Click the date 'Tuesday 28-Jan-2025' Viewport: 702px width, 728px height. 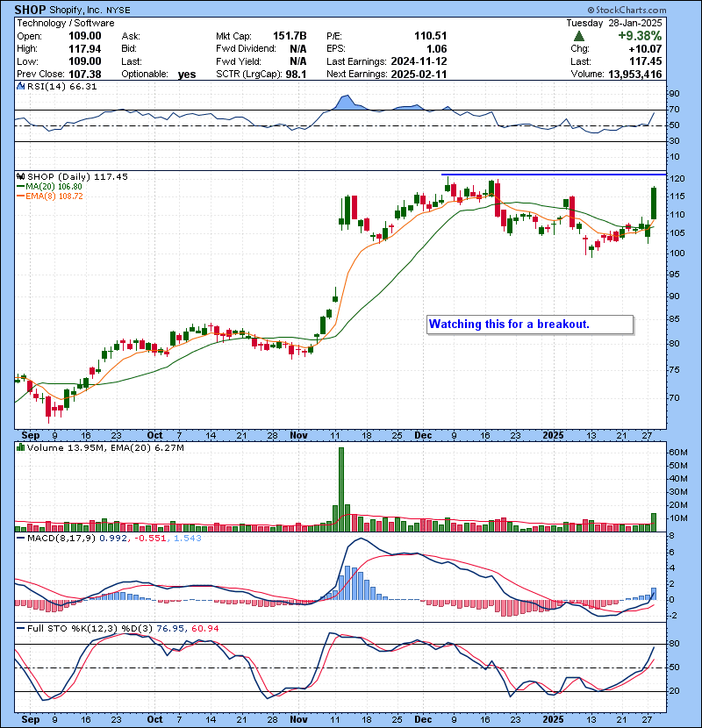tap(613, 23)
